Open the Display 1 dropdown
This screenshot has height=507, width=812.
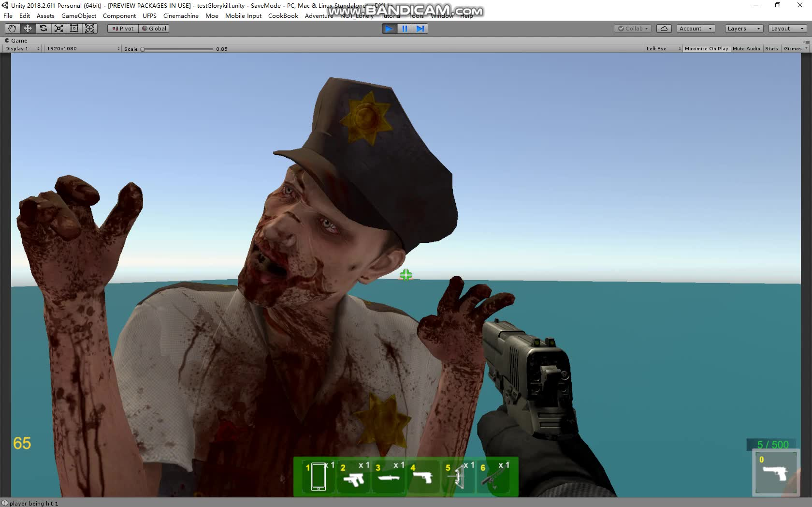tap(22, 48)
